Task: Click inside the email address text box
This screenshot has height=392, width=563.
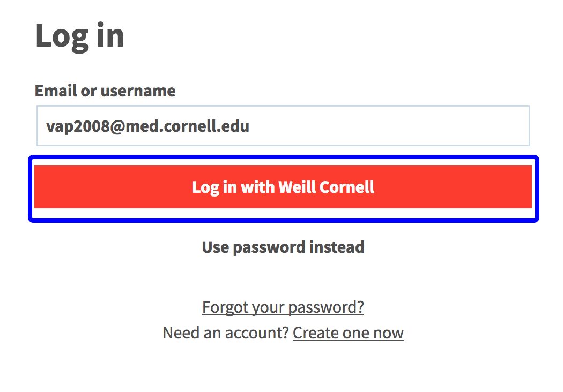Action: coord(283,126)
